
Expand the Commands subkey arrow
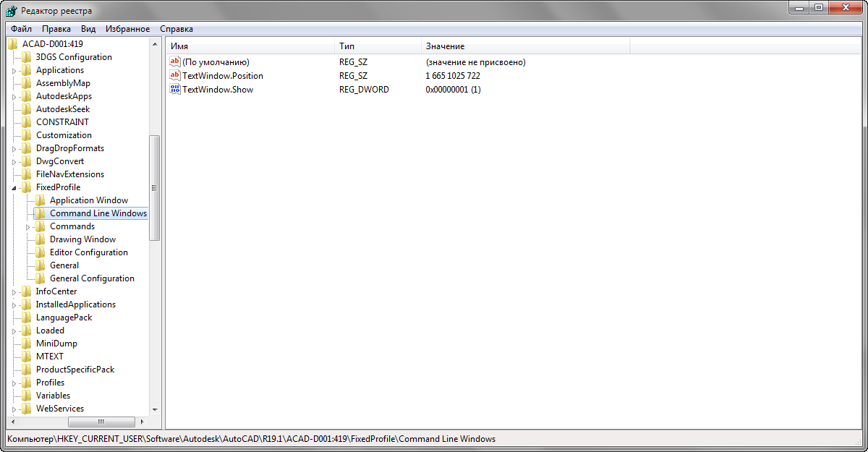[27, 227]
